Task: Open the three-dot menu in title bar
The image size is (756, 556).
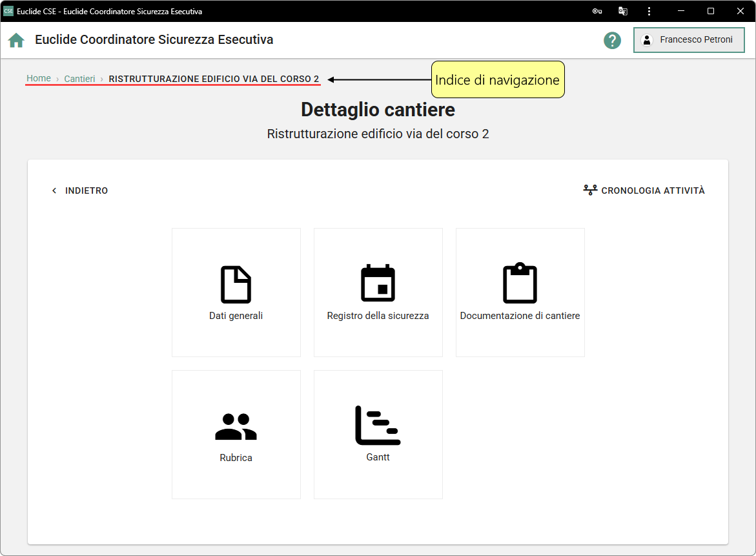Action: [649, 11]
